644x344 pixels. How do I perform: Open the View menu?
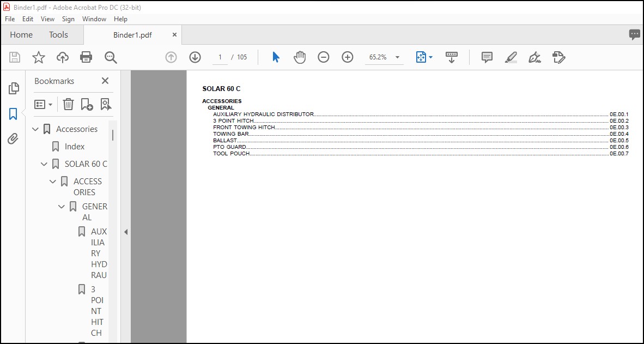[x=47, y=19]
